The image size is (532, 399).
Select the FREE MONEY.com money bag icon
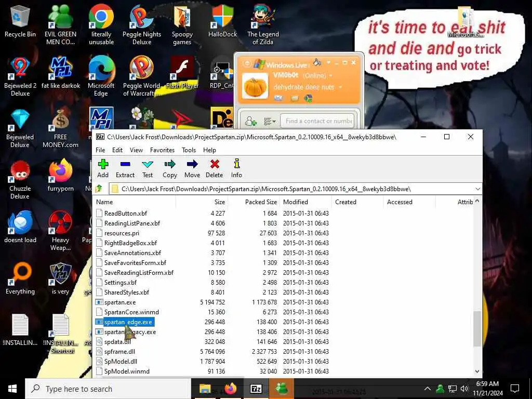click(x=60, y=129)
